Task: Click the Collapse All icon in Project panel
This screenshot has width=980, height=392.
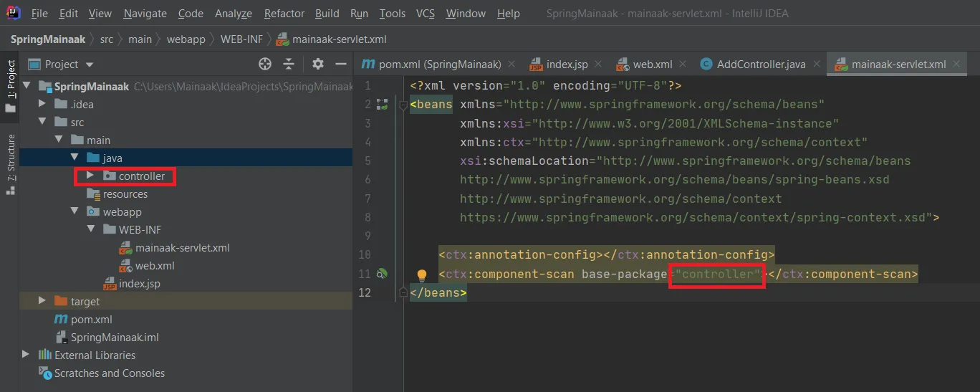Action: 289,64
